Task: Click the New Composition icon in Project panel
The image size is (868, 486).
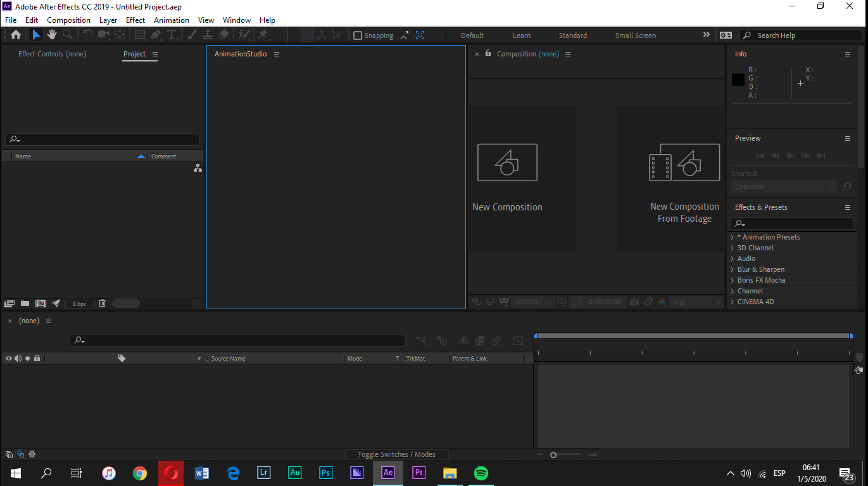Action: pos(41,304)
